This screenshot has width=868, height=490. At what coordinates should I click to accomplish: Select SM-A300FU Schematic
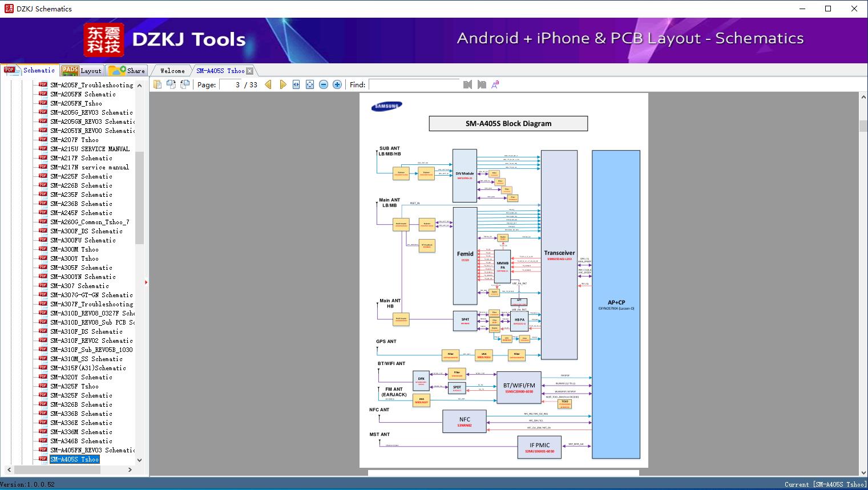click(83, 240)
